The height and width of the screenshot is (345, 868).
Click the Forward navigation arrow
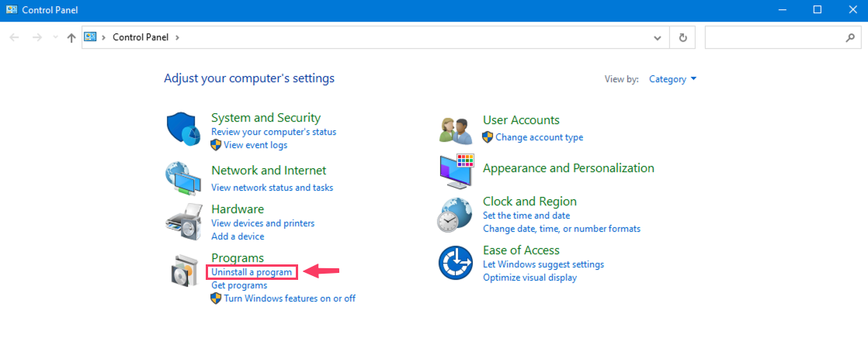coord(37,37)
